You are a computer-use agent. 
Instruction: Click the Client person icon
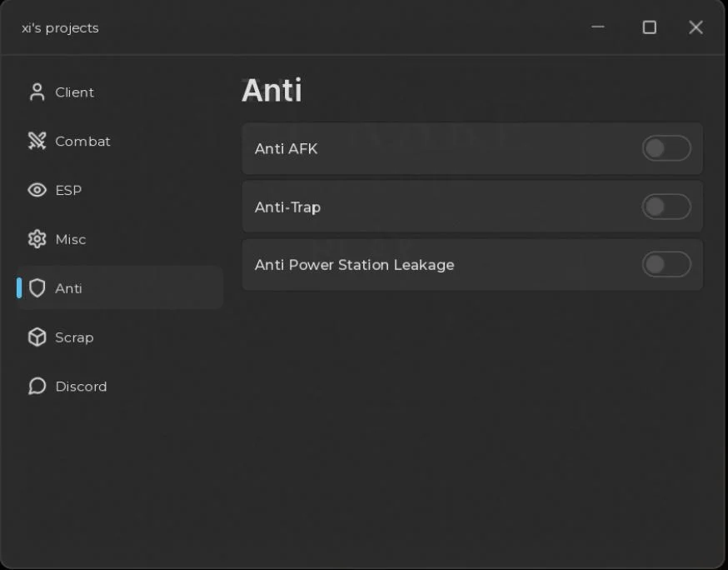click(x=37, y=92)
